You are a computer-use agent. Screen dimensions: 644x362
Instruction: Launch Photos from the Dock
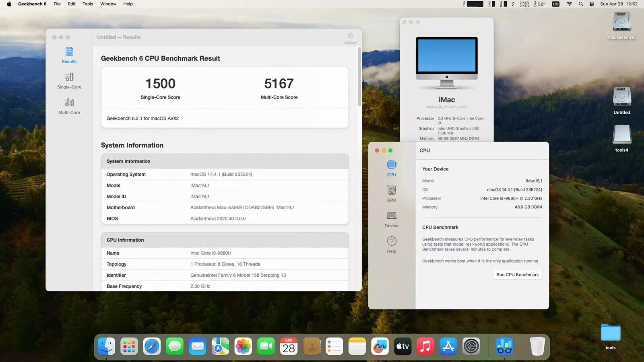(x=243, y=346)
